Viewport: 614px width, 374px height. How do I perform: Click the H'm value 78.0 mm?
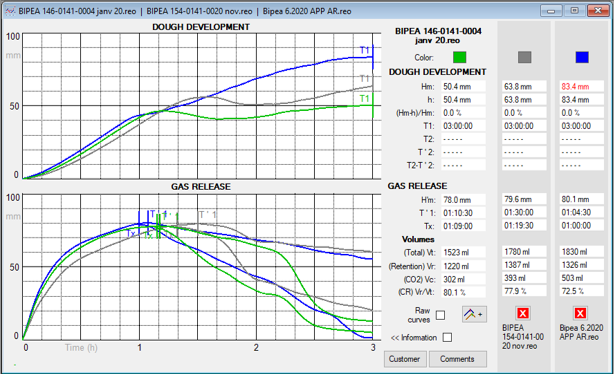tap(463, 200)
